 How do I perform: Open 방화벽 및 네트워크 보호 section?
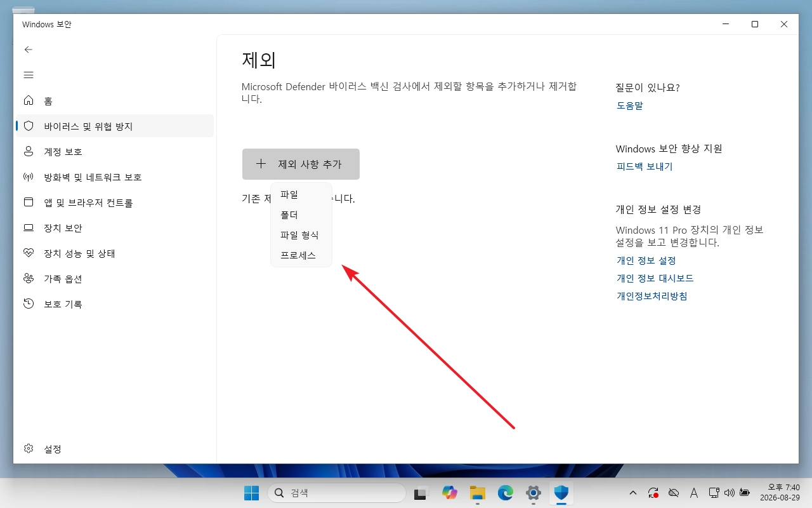[115, 177]
